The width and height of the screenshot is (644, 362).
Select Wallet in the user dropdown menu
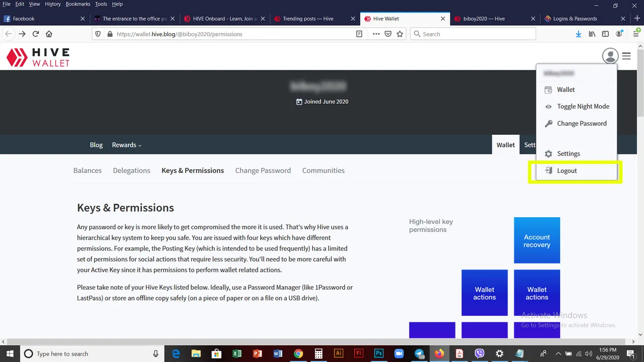tap(577, 89)
